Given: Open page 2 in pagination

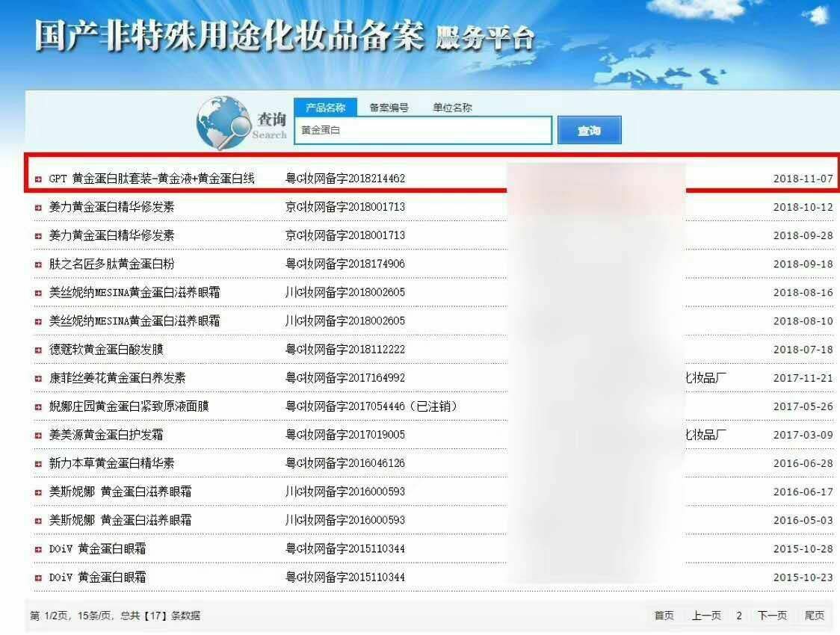Looking at the screenshot, I should point(739,616).
